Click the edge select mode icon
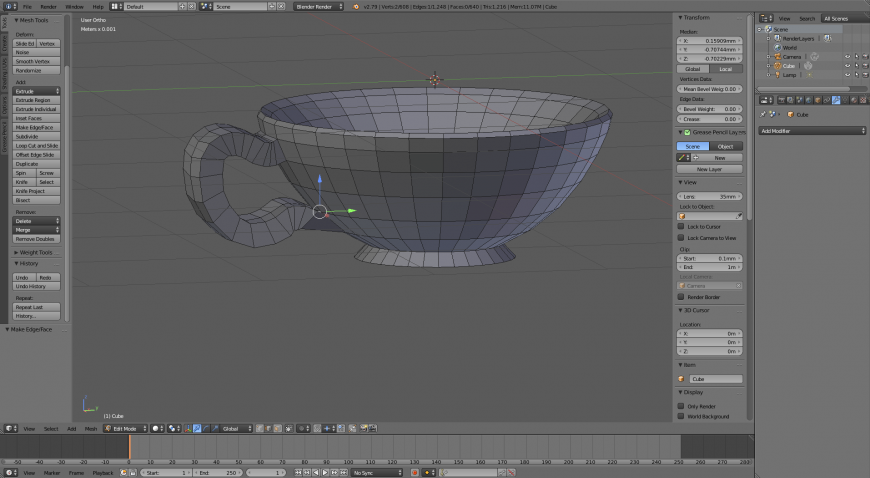The height and width of the screenshot is (478, 870). tap(269, 429)
